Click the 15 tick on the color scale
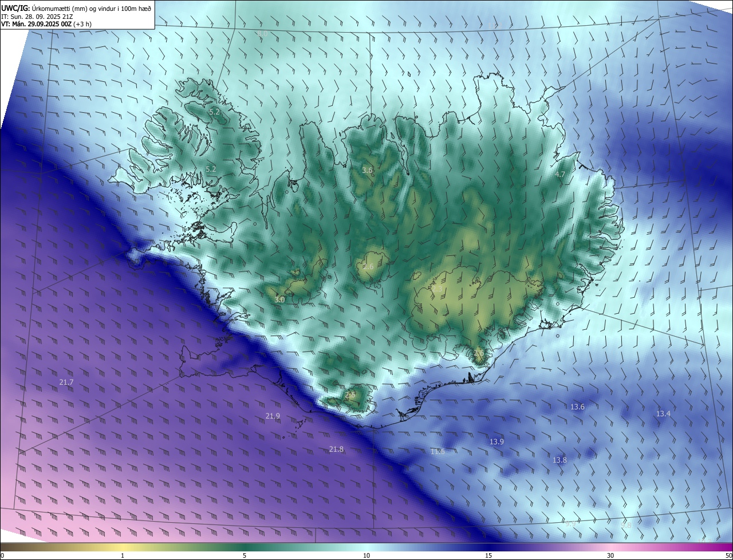Viewport: 733px width, 560px height. (x=488, y=555)
